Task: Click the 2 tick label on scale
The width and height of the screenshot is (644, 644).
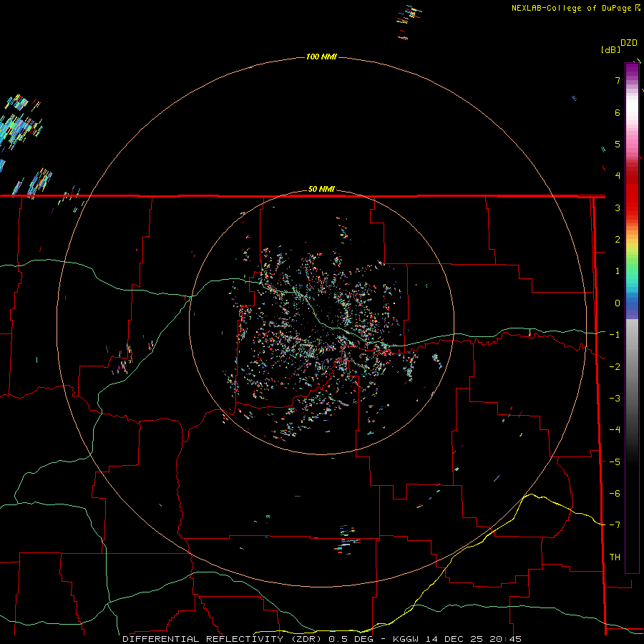Action: [618, 240]
